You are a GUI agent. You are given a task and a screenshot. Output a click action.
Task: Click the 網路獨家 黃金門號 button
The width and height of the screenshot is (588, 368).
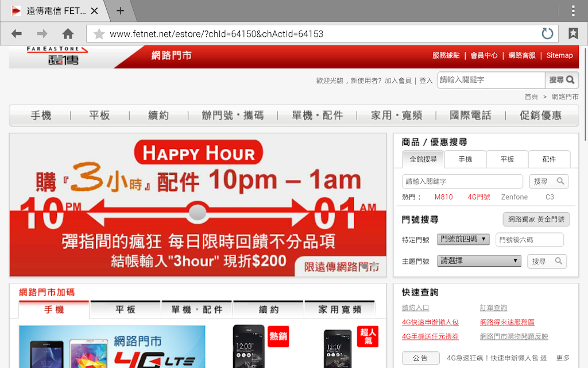pos(536,219)
